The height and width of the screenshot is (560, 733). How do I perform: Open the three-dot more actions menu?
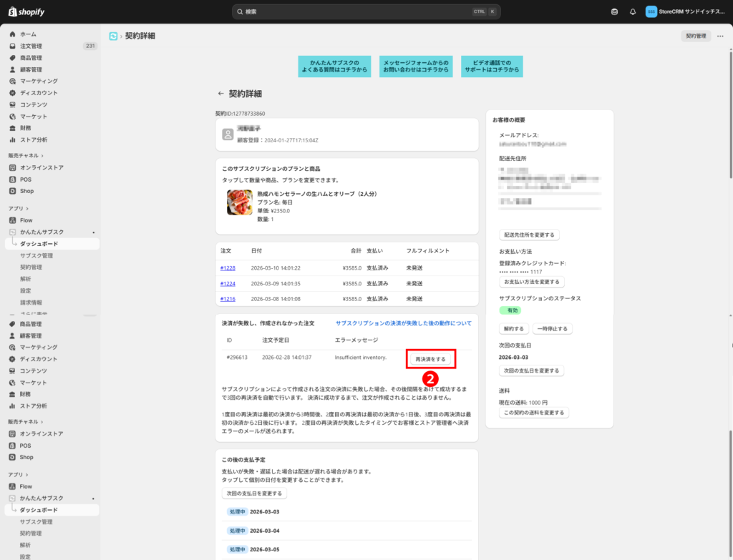point(719,36)
